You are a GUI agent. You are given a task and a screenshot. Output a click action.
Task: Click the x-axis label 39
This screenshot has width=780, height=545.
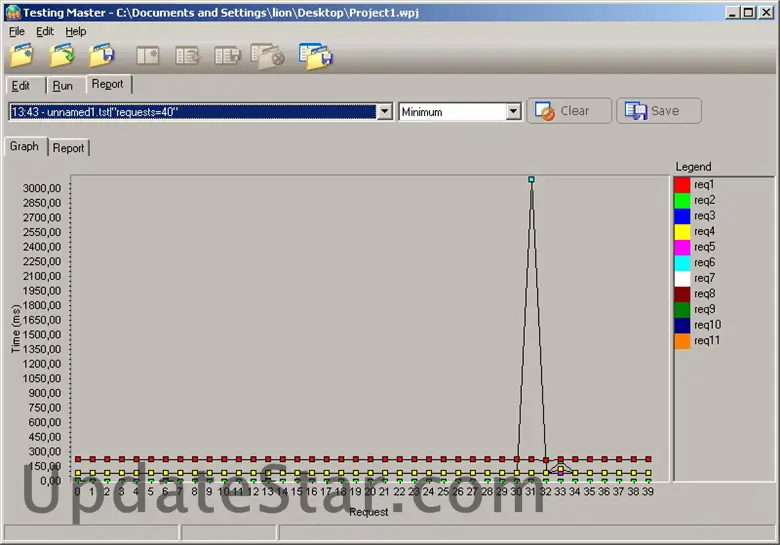(x=648, y=491)
